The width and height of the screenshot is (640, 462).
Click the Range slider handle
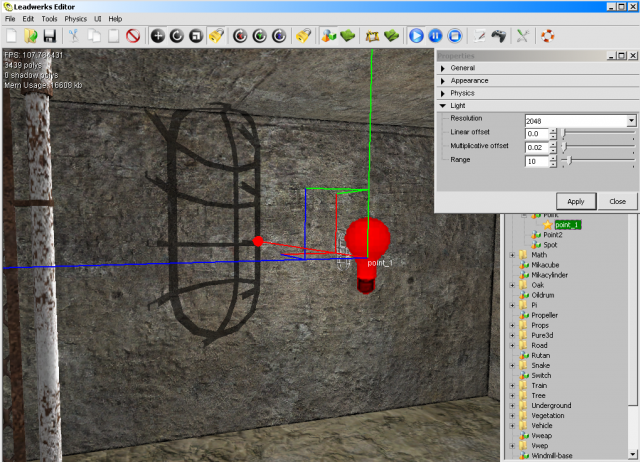[569, 160]
